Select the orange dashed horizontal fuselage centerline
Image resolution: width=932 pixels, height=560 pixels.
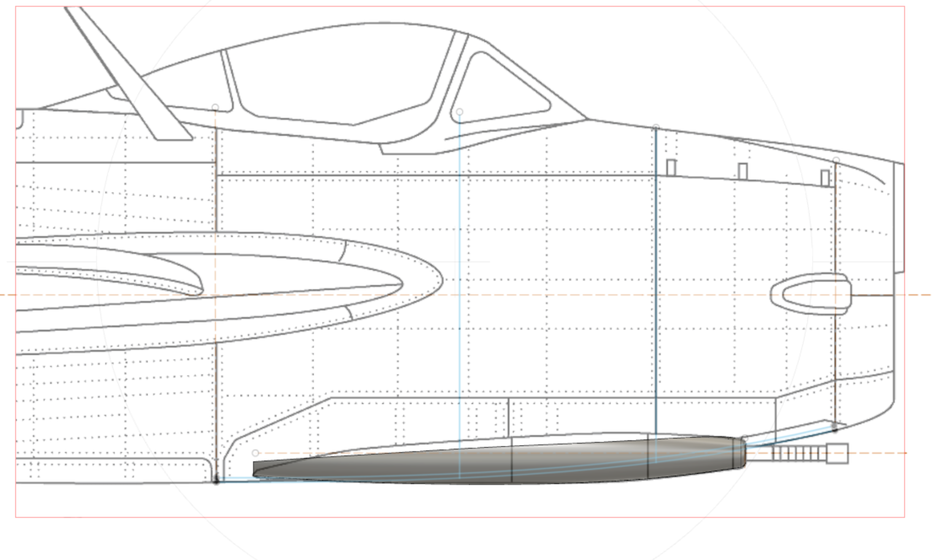(x=466, y=295)
